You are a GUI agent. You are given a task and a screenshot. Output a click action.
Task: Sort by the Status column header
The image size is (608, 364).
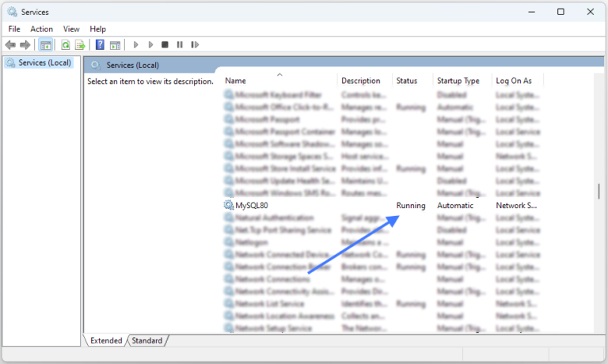412,81
